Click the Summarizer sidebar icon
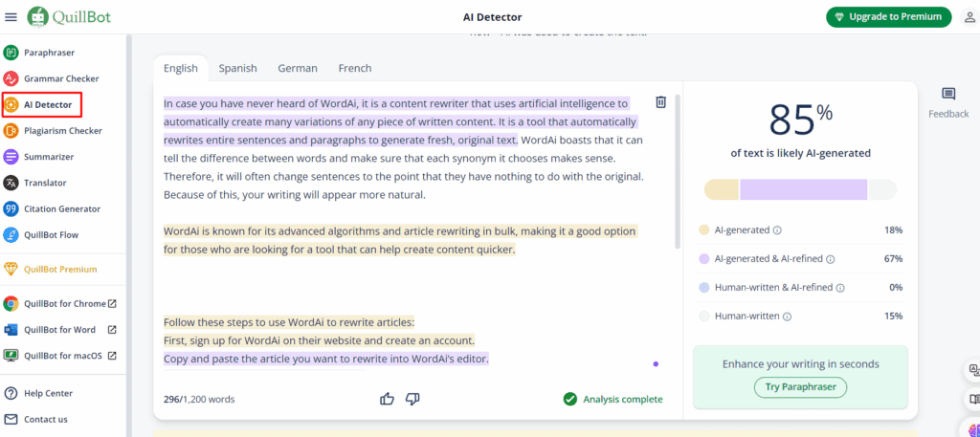Viewport: 980px width, 437px height. pos(11,157)
